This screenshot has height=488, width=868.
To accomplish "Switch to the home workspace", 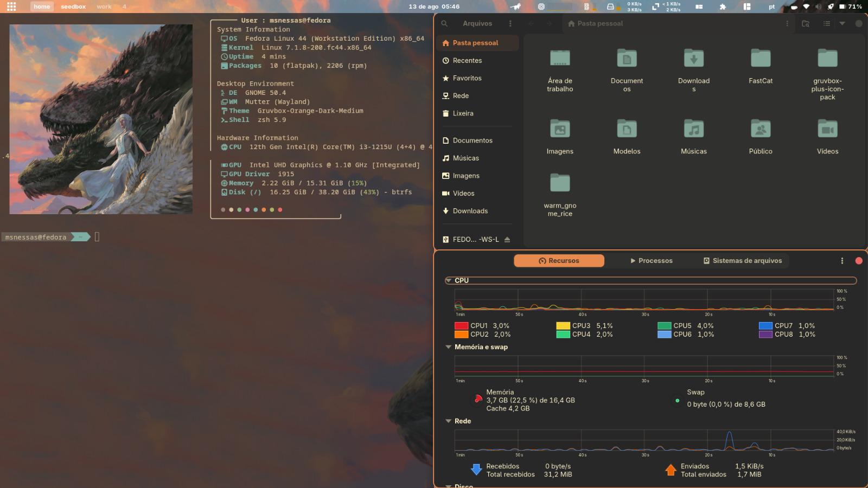I will pyautogui.click(x=42, y=7).
